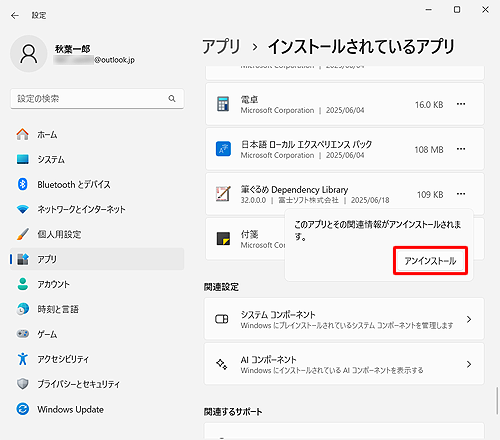Select the アクセシビリティ figure icon
Viewport: 500px width, 440px height.
click(x=23, y=359)
